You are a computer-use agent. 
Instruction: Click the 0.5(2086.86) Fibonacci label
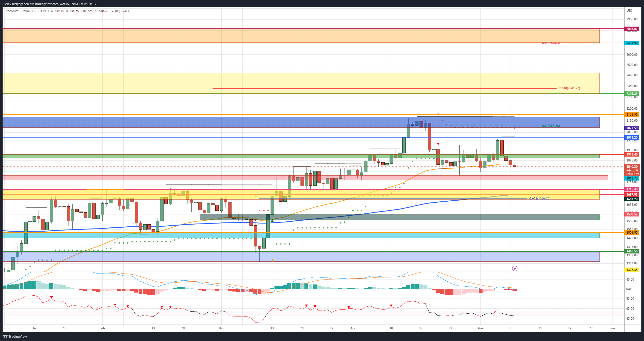click(551, 126)
